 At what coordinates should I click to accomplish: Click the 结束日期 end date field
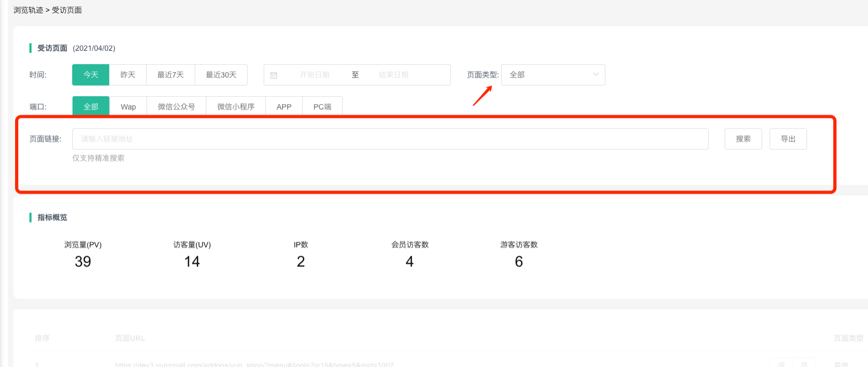[394, 75]
